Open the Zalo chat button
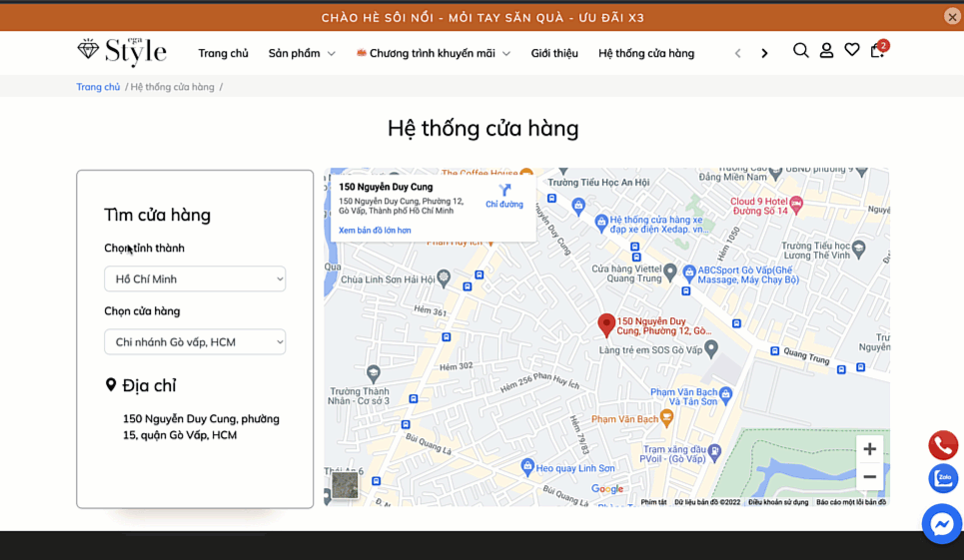 pyautogui.click(x=943, y=478)
